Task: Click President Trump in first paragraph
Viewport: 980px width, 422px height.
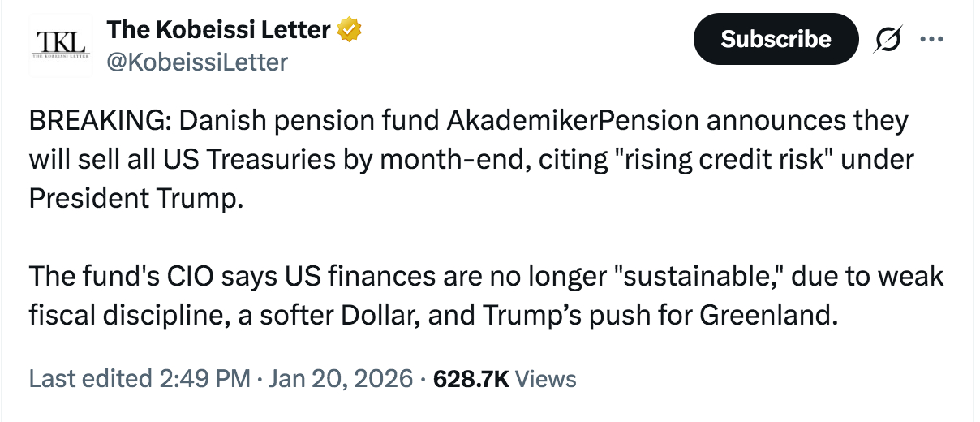Action: pyautogui.click(x=134, y=197)
